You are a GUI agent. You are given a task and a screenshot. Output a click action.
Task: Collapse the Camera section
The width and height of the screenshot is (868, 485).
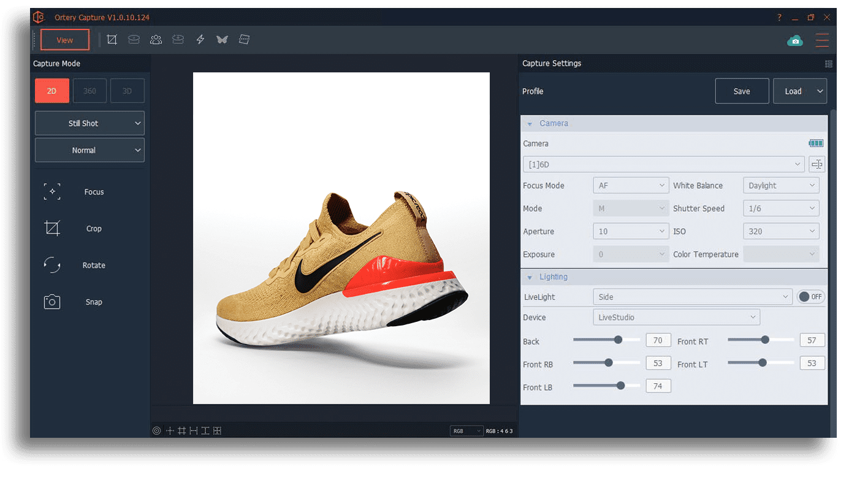coord(530,124)
